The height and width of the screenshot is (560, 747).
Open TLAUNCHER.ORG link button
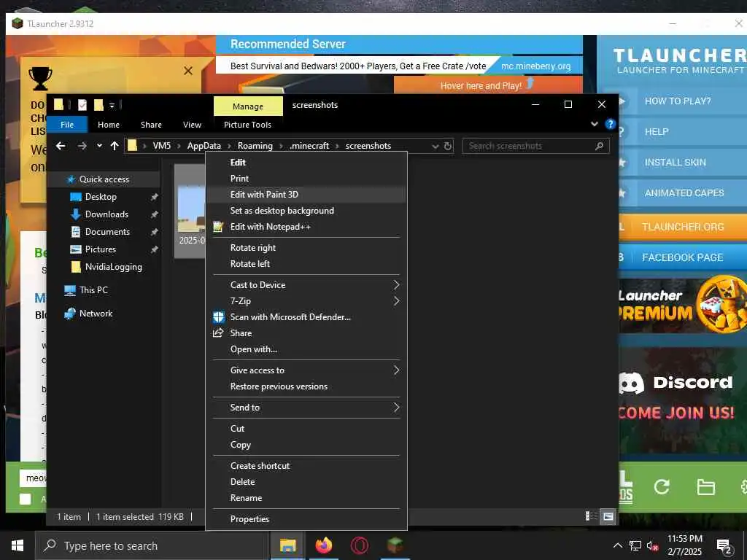click(683, 227)
